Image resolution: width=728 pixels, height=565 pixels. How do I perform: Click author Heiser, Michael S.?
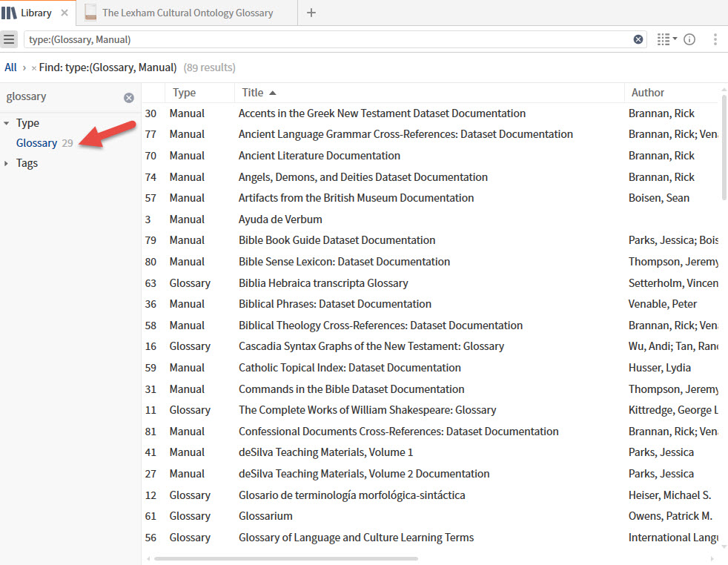669,495
